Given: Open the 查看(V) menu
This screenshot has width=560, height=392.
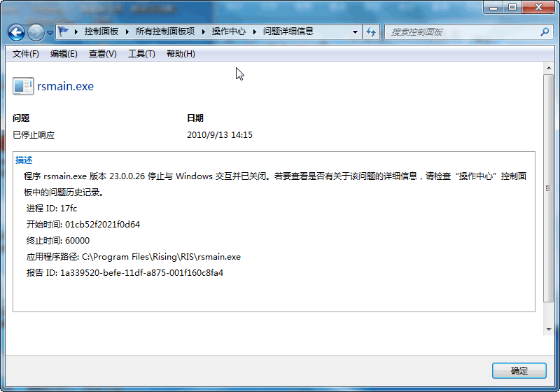Looking at the screenshot, I should pos(102,54).
